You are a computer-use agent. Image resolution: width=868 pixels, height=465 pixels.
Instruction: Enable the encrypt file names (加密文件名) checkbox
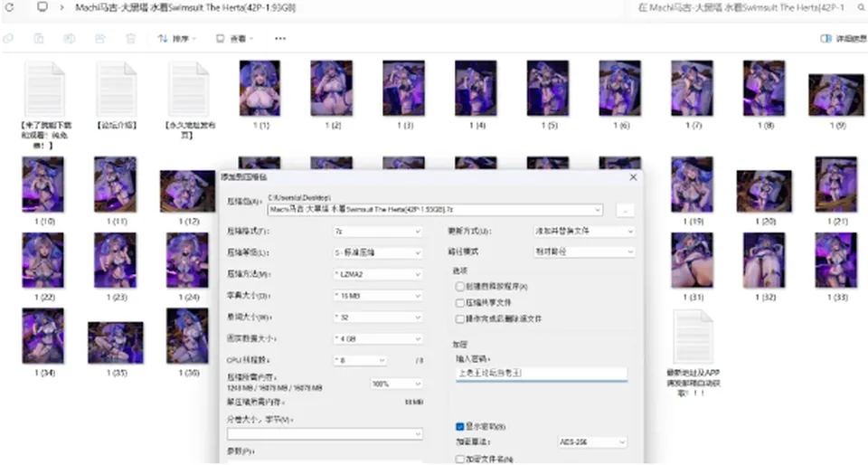tap(459, 459)
